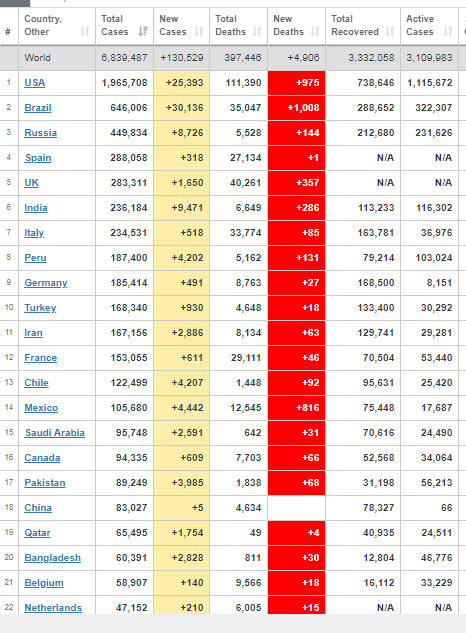466x633 pixels.
Task: Sort by Total Cases column arrow icon
Action: pos(143,31)
